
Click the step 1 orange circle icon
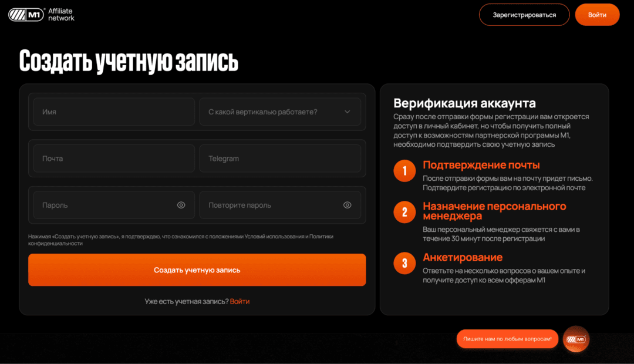[x=404, y=171]
